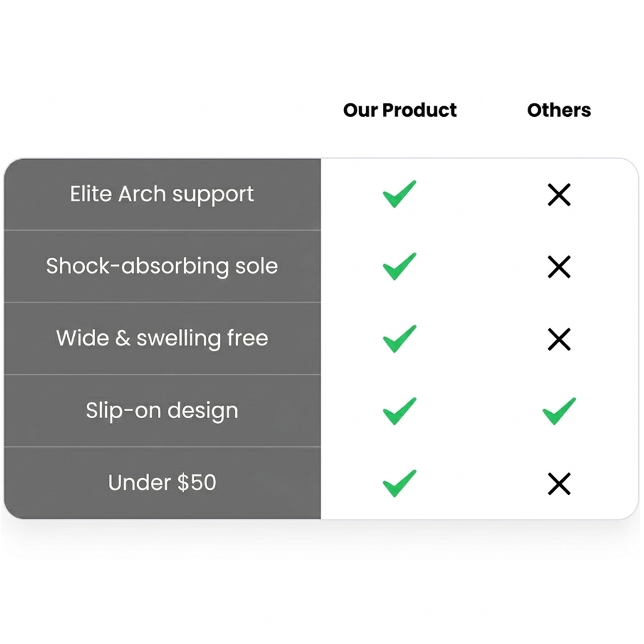644x644 pixels.
Task: Click the Others X mark for Elite Arch support
Action: pos(559,195)
